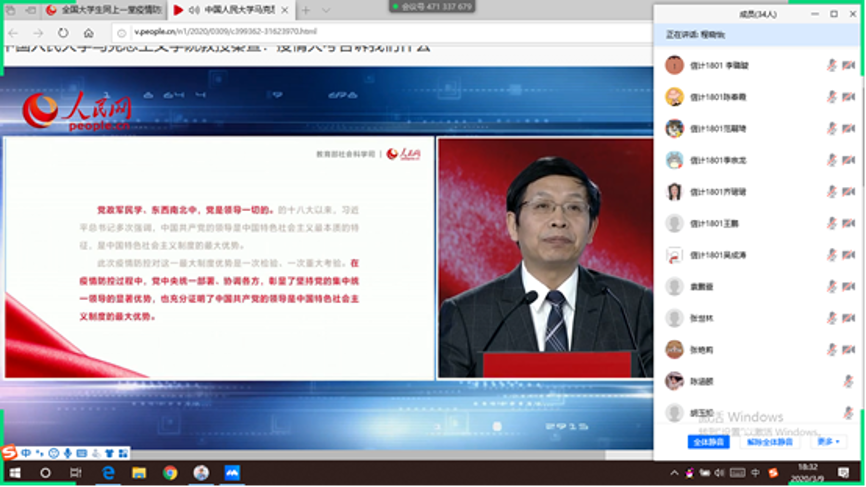866x487 pixels.
Task: Click the 全体静音 button
Action: pos(708,441)
